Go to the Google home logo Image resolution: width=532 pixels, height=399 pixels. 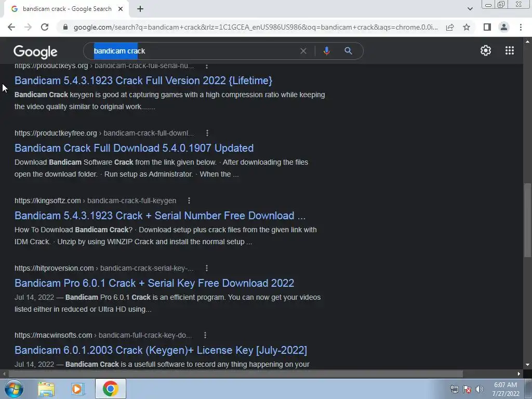[x=35, y=51]
